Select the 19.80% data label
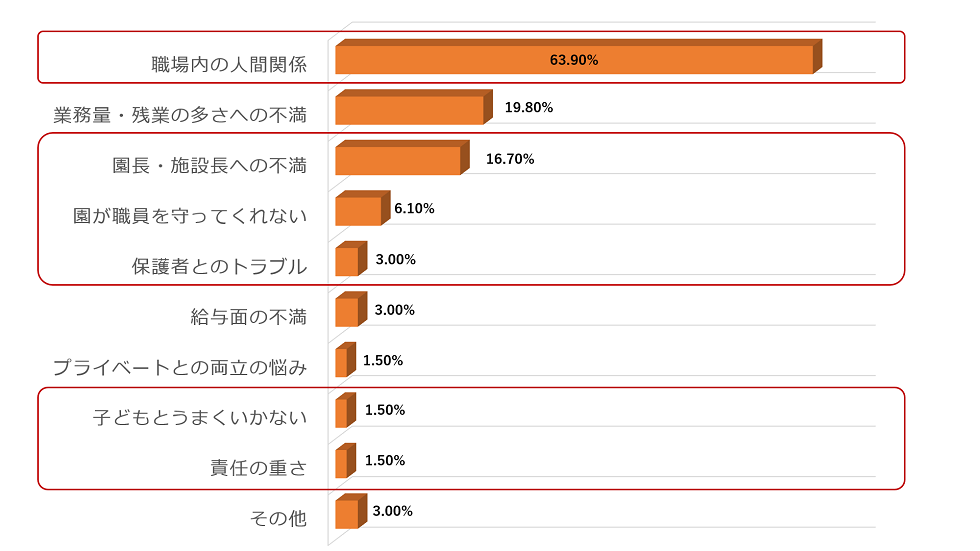Screen dimensions: 980x551 pos(529,107)
